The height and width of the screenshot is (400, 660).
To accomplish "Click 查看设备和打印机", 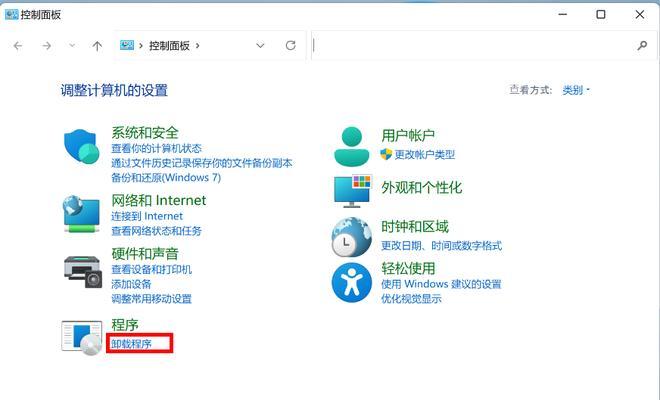I will click(x=152, y=269).
